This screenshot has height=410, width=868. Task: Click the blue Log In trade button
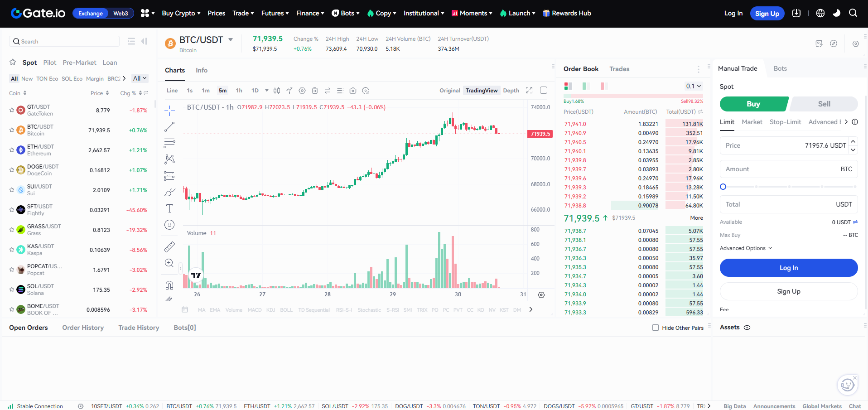pyautogui.click(x=789, y=268)
